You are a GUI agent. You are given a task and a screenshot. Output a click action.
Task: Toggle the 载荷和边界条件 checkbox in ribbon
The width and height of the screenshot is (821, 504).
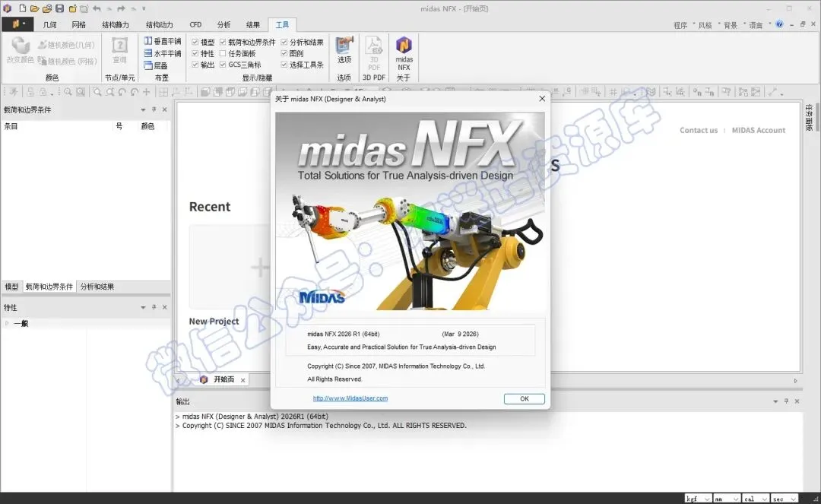point(223,42)
